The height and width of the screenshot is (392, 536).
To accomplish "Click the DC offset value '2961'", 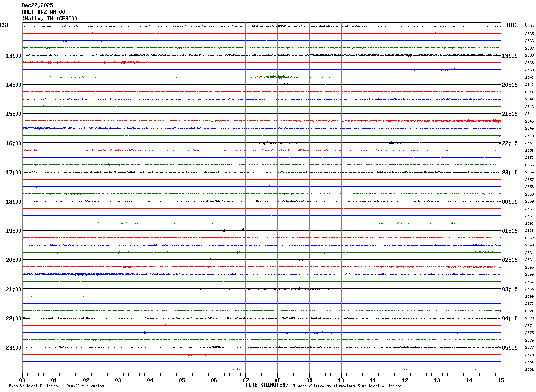I will pos(529,231).
